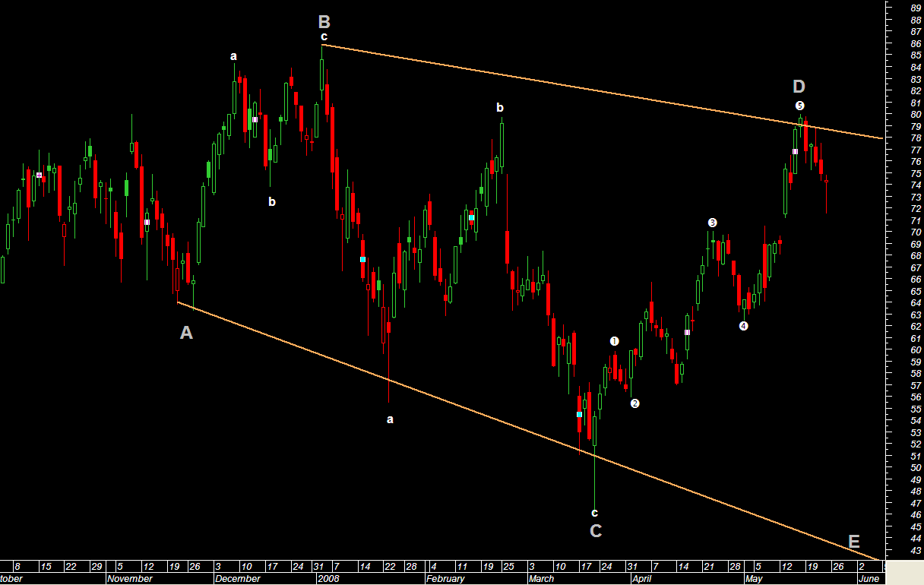Click price axis value 64
This screenshot has height=585, width=924.
(916, 302)
